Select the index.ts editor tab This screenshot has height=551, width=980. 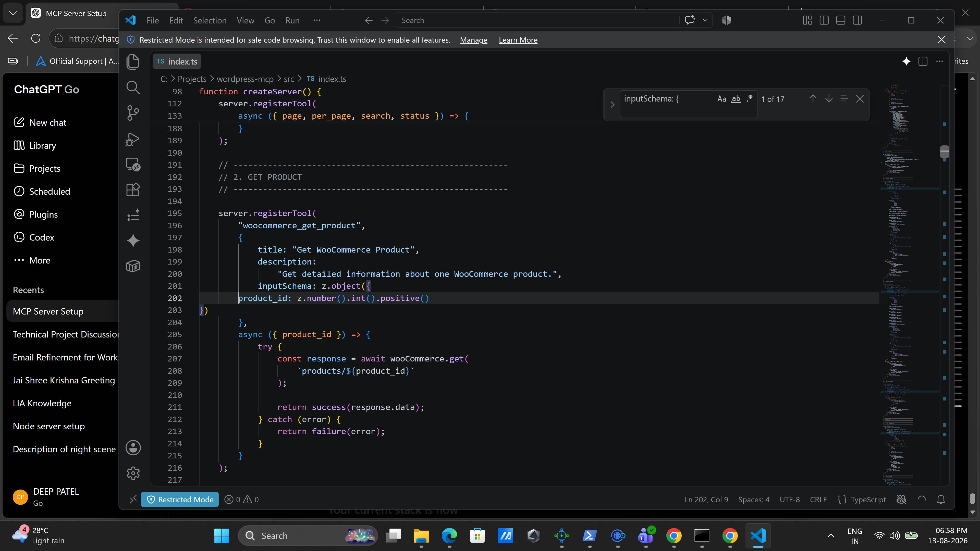pyautogui.click(x=177, y=61)
